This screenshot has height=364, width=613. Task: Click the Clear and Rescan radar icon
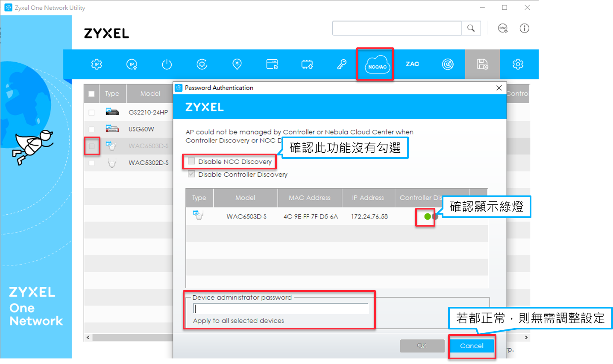click(x=448, y=64)
